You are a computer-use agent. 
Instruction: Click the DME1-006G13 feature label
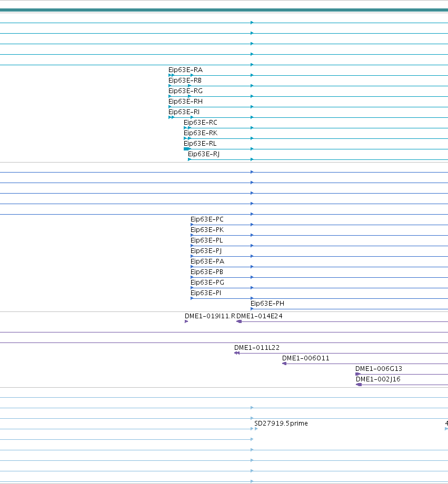379,369
